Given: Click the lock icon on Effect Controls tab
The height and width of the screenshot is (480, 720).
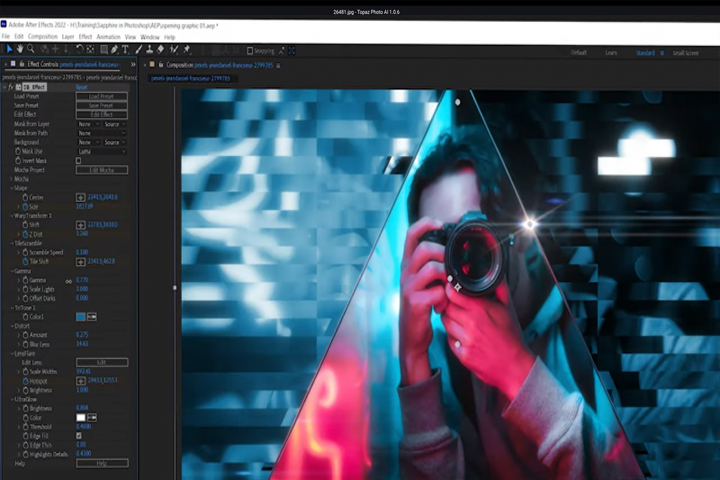Looking at the screenshot, I should coord(21,64).
